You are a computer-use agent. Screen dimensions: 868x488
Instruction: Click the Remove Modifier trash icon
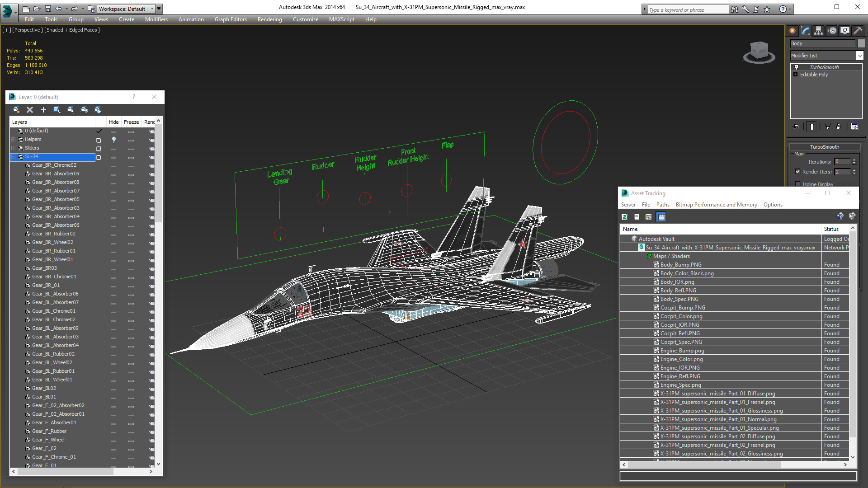[839, 127]
